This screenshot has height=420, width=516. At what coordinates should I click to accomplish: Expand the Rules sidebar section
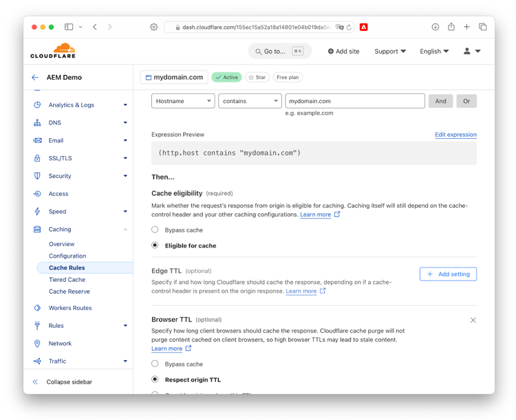[x=125, y=326]
